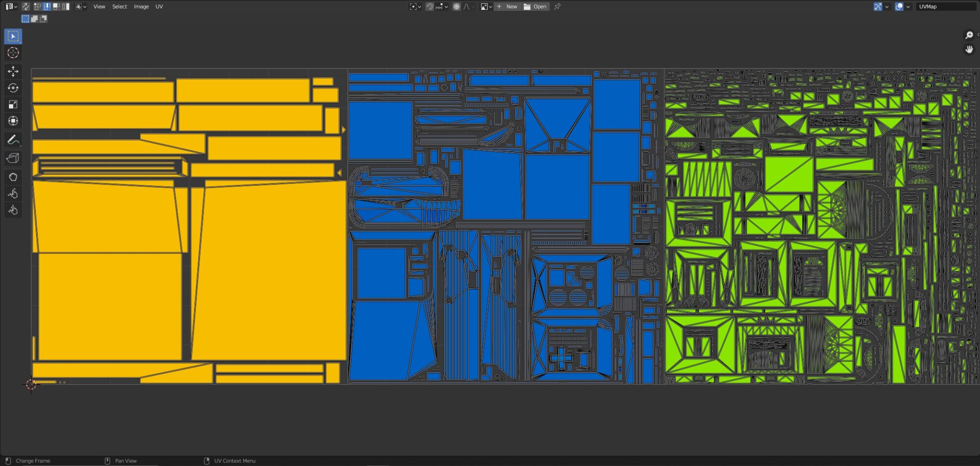Open the UV menu

click(x=159, y=7)
